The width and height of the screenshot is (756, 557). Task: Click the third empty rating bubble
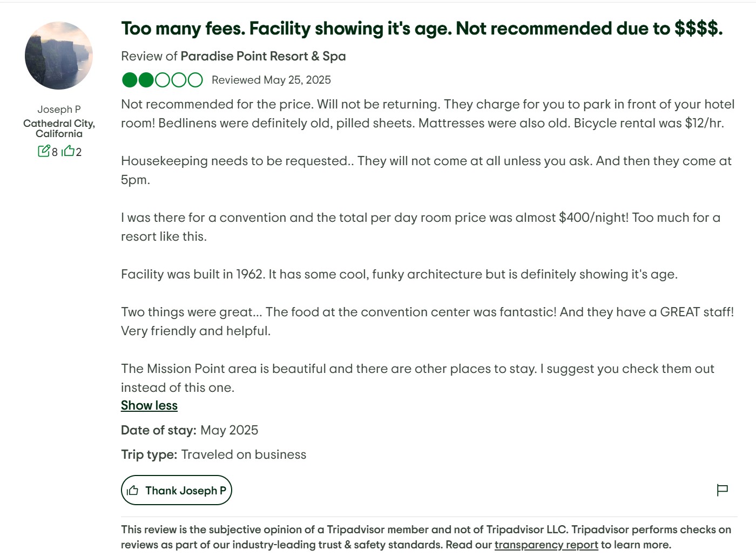(x=163, y=80)
